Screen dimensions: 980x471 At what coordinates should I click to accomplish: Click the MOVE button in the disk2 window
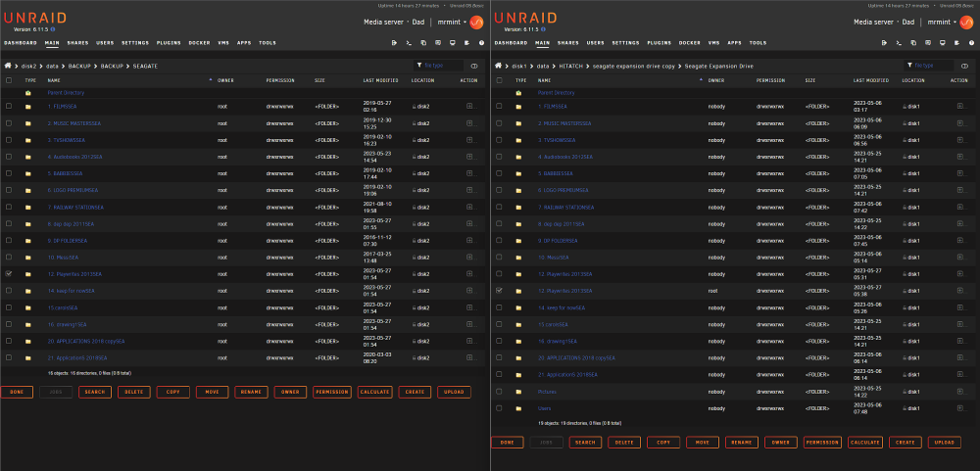point(212,393)
